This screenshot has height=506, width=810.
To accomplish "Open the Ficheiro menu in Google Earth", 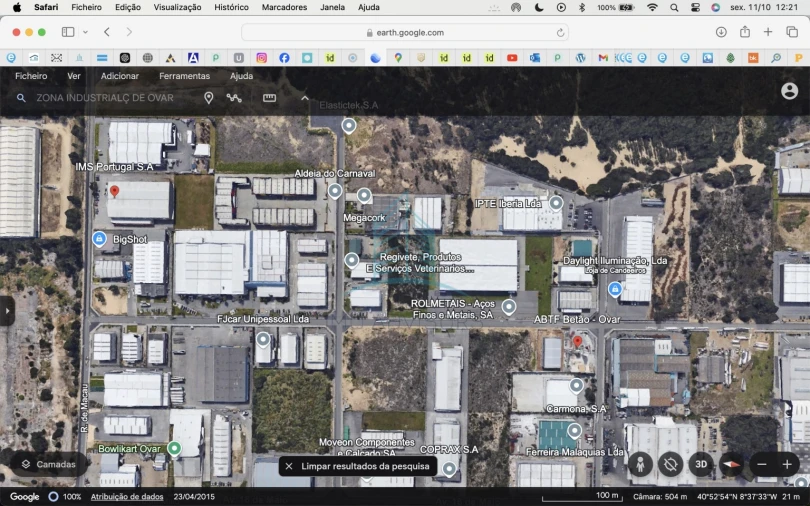I will (31, 76).
